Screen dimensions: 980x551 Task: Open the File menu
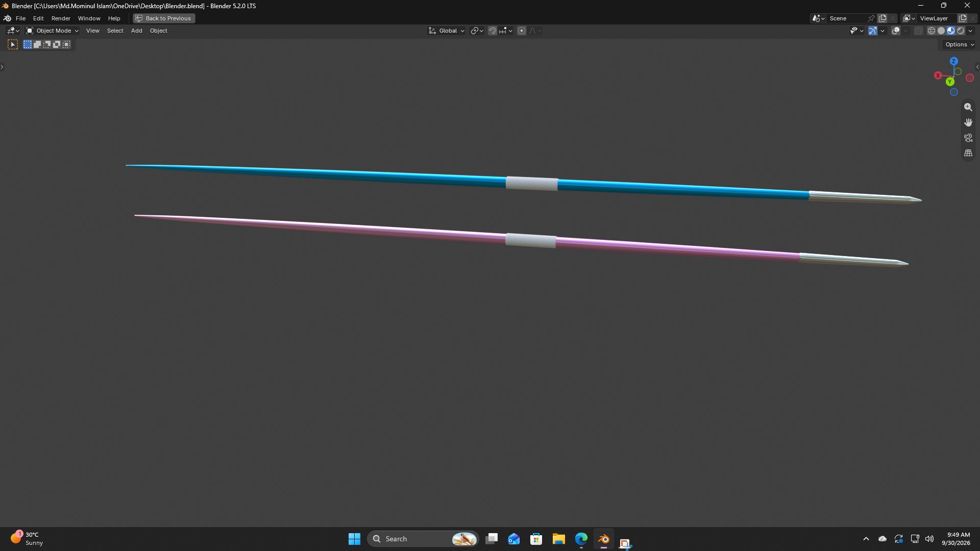click(20, 18)
